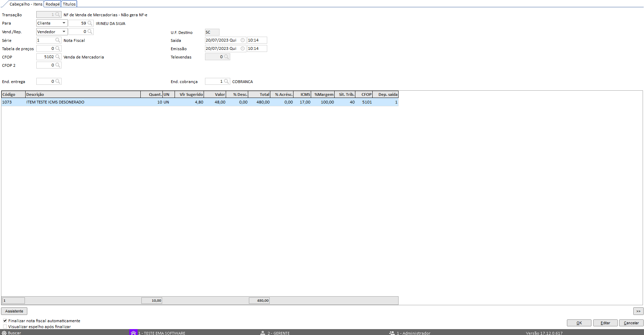This screenshot has height=335, width=644.
Task: Expand the Vendedor dropdown
Action: (64, 31)
